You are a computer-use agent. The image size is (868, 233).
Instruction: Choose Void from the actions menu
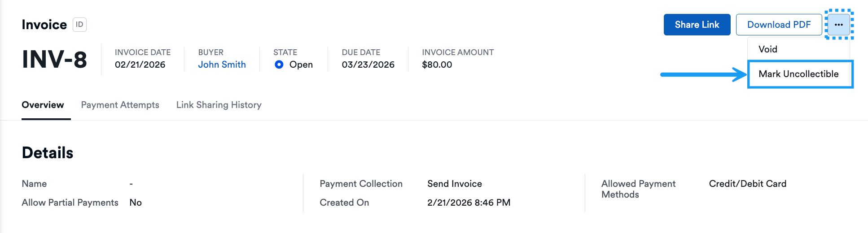[x=768, y=49]
